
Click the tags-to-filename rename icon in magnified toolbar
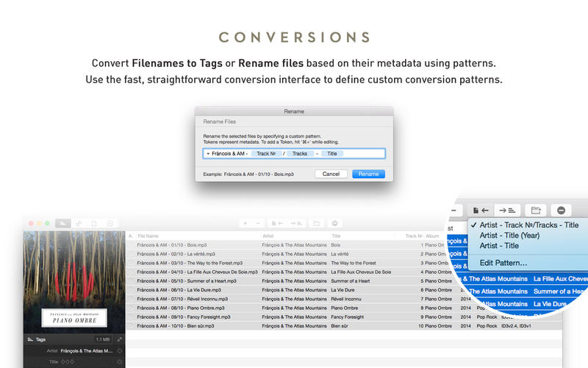(507, 210)
